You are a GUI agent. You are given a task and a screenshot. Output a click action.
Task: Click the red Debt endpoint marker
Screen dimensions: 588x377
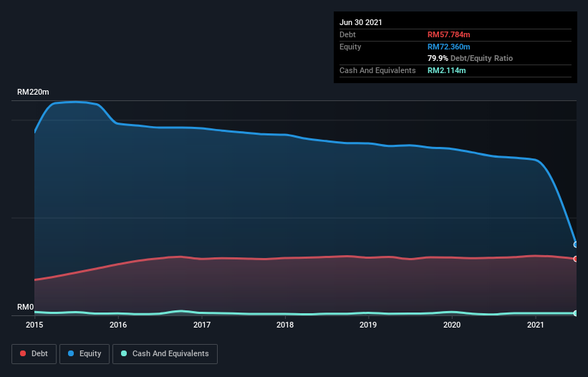point(576,259)
